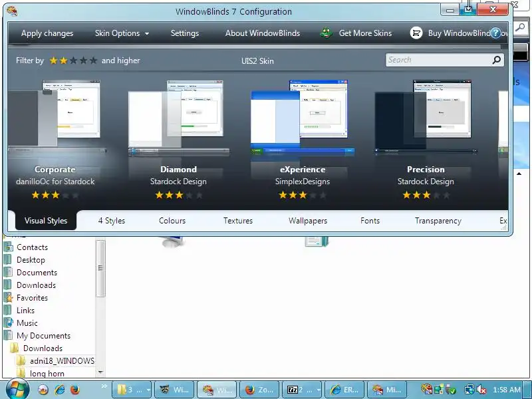Click the search magnifier icon
The width and height of the screenshot is (532, 399).
click(x=497, y=60)
